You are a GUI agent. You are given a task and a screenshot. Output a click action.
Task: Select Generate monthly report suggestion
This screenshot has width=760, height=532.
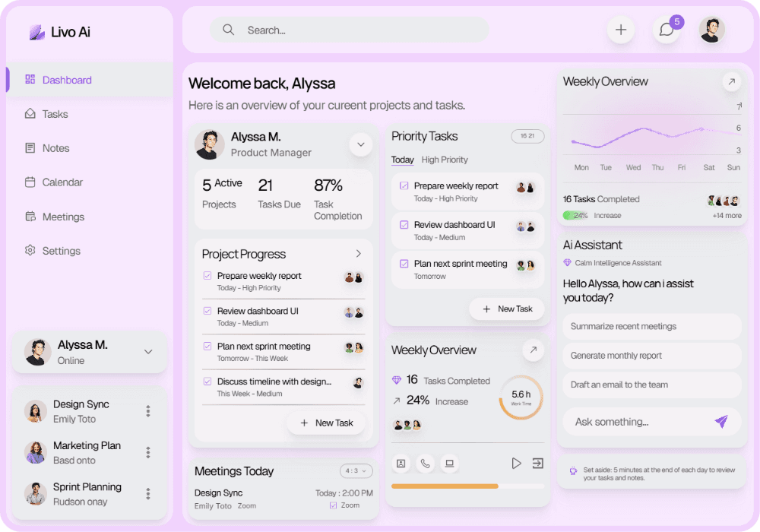coord(652,356)
